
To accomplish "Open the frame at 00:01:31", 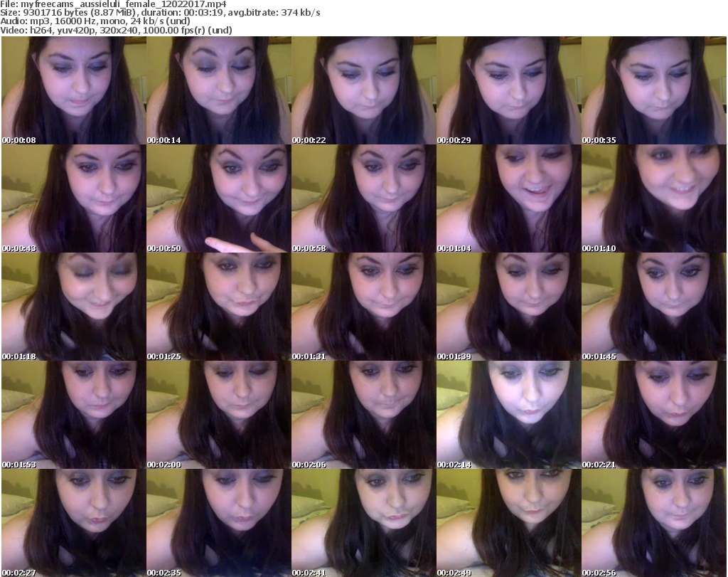I will pyautogui.click(x=363, y=307).
